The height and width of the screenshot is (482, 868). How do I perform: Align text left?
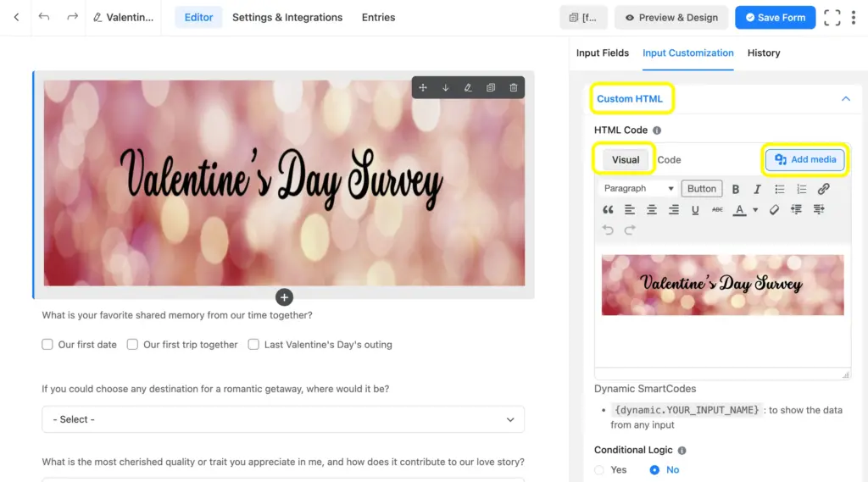[x=630, y=210]
